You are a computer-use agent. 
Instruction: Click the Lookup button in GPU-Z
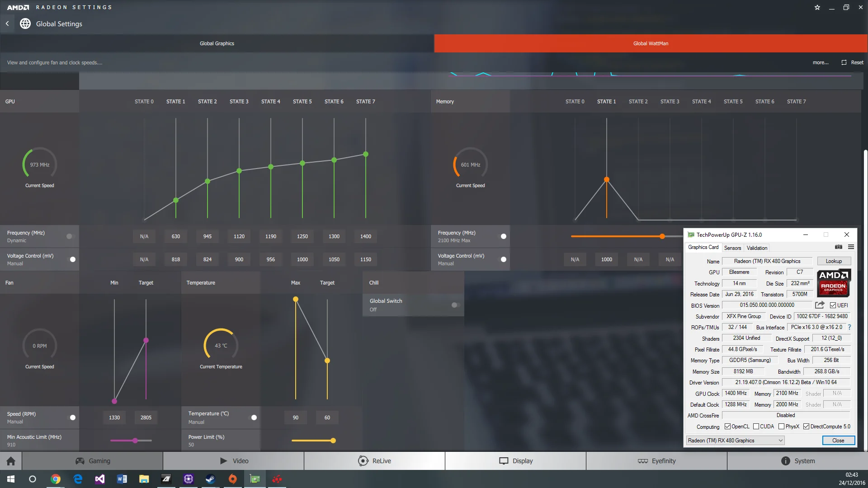click(x=834, y=261)
